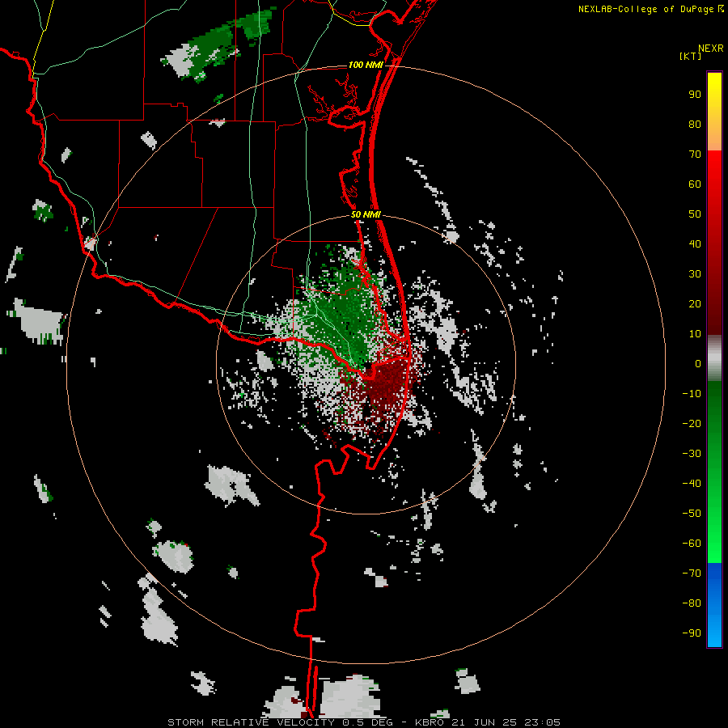Click the NEXLAB-College of DuPage credit text

pos(645,9)
